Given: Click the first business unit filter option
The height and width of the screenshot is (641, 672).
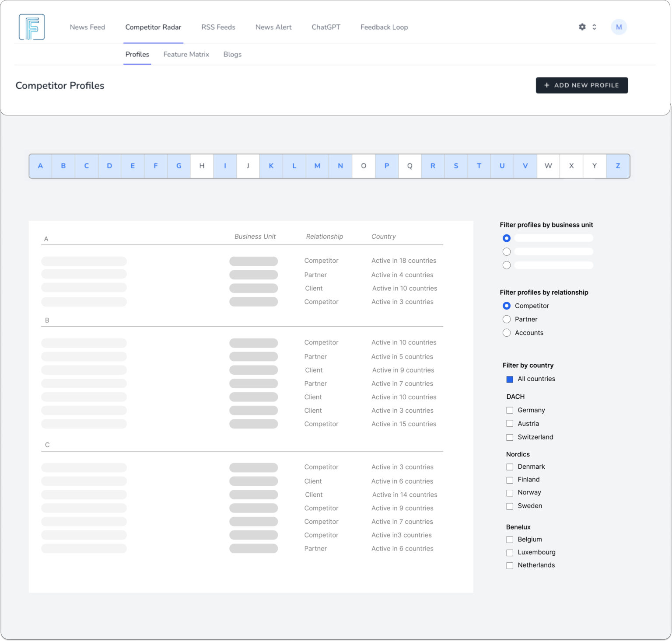Looking at the screenshot, I should point(507,238).
